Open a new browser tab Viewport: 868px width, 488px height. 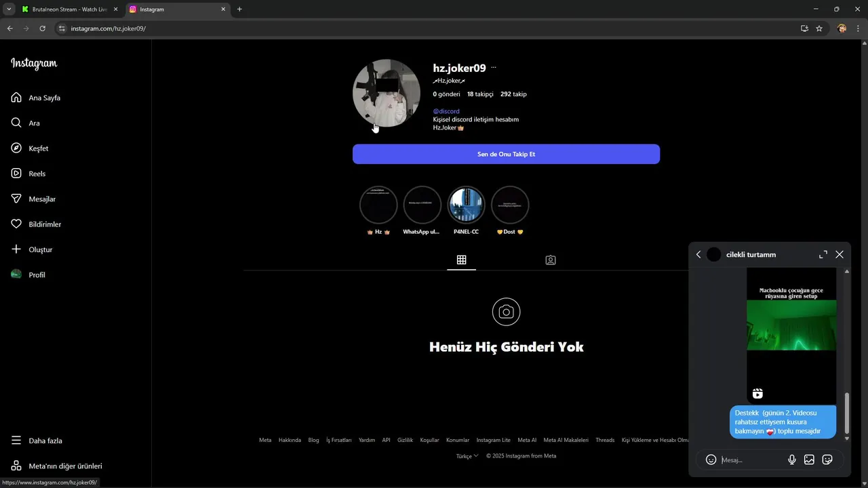[x=239, y=9]
